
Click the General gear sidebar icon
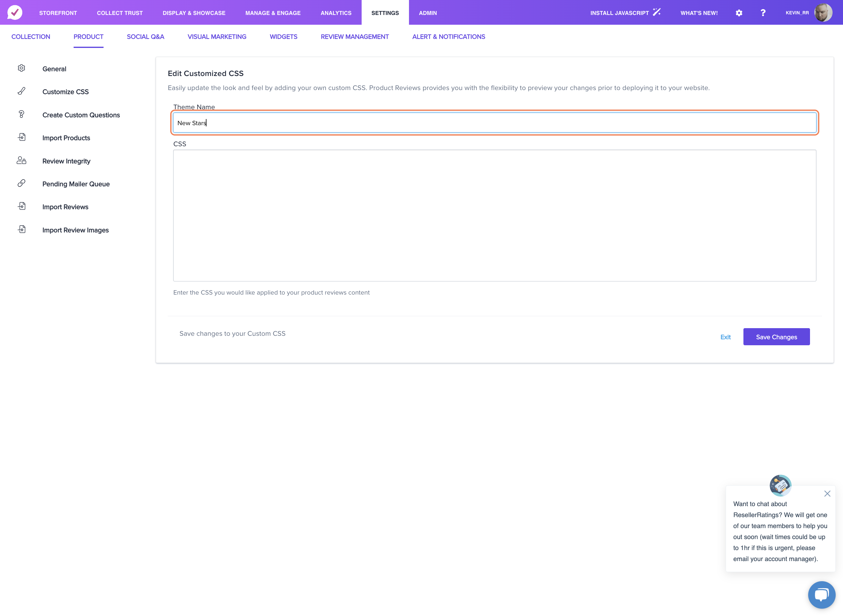point(21,68)
